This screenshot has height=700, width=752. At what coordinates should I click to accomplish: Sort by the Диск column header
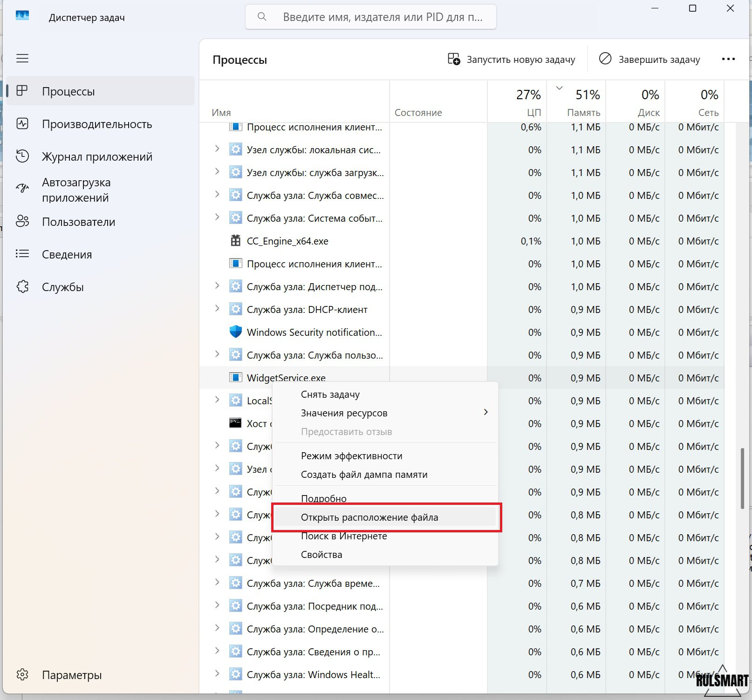click(636, 102)
